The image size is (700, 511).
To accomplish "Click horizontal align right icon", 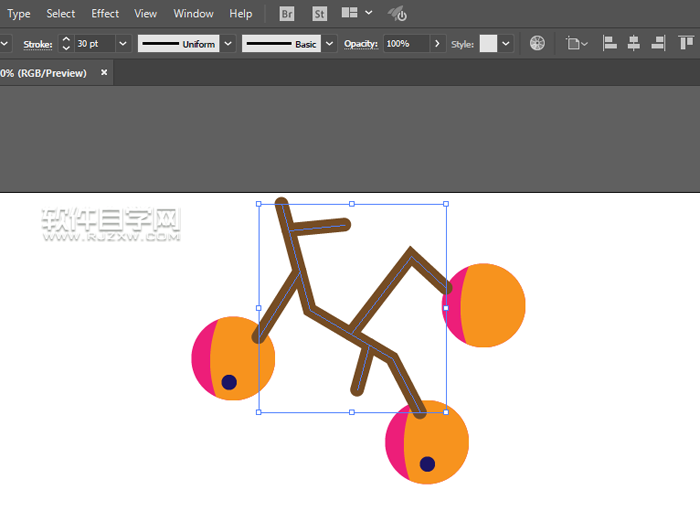I will click(657, 44).
